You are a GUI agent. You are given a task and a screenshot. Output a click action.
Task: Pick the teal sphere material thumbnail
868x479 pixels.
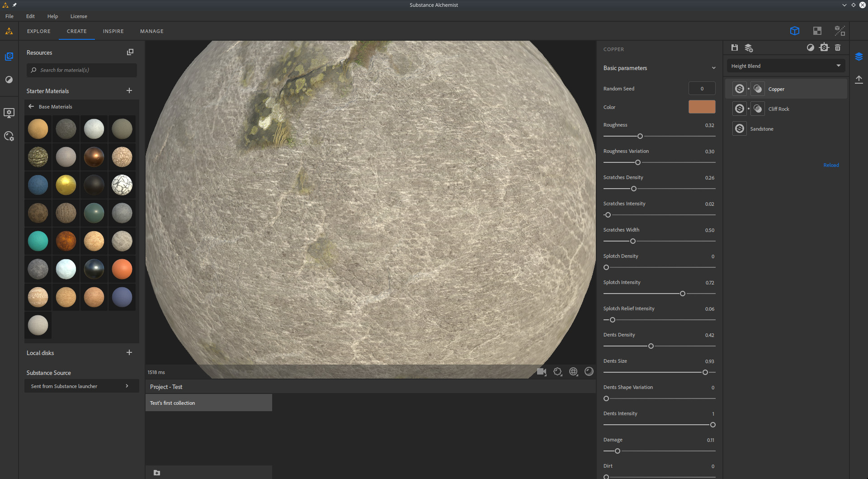[x=38, y=241]
